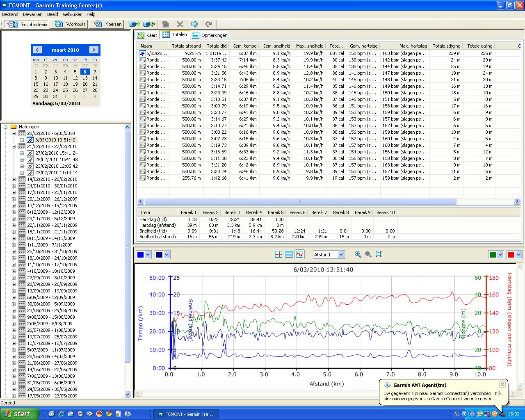Viewport: 525px width, 420px height.
Task: Click the NL language indicator
Action: tap(457, 414)
